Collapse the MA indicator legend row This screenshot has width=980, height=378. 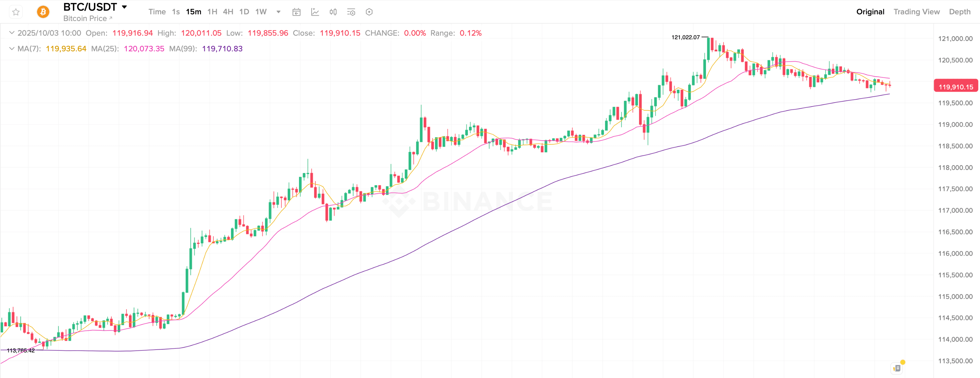pos(12,49)
